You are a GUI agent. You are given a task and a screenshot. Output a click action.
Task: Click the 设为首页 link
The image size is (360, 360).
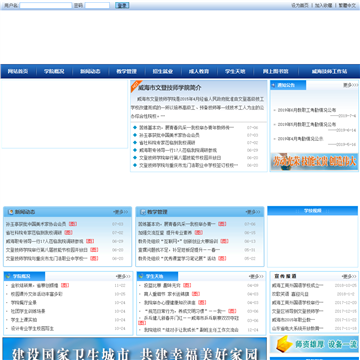point(300,6)
